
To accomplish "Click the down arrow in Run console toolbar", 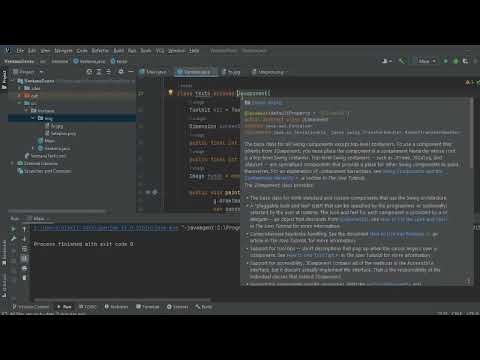I will [x=24, y=239].
